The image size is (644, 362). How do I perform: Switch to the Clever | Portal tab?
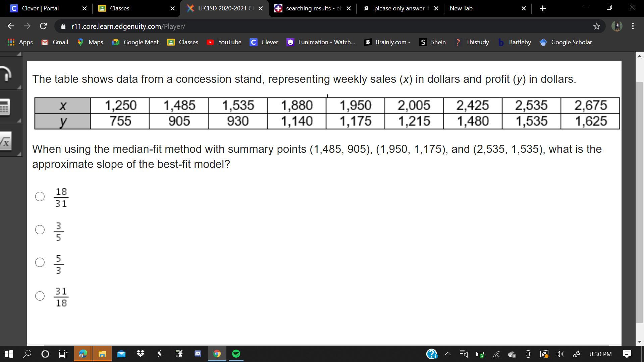click(40, 8)
